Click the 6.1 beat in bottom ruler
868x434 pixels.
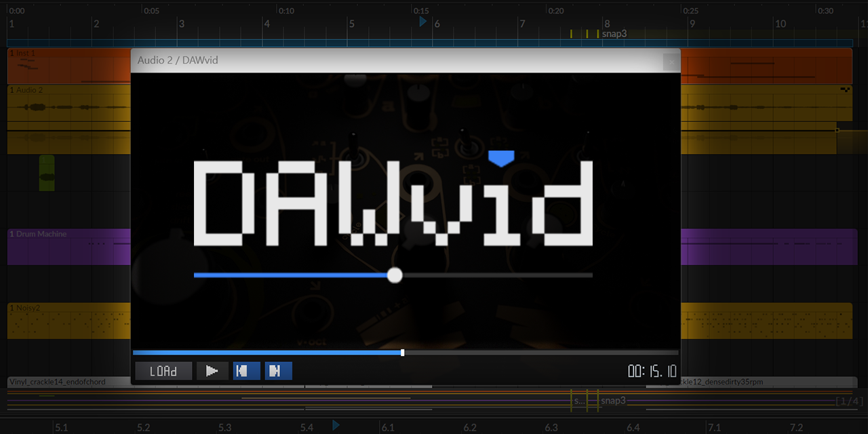[388, 427]
